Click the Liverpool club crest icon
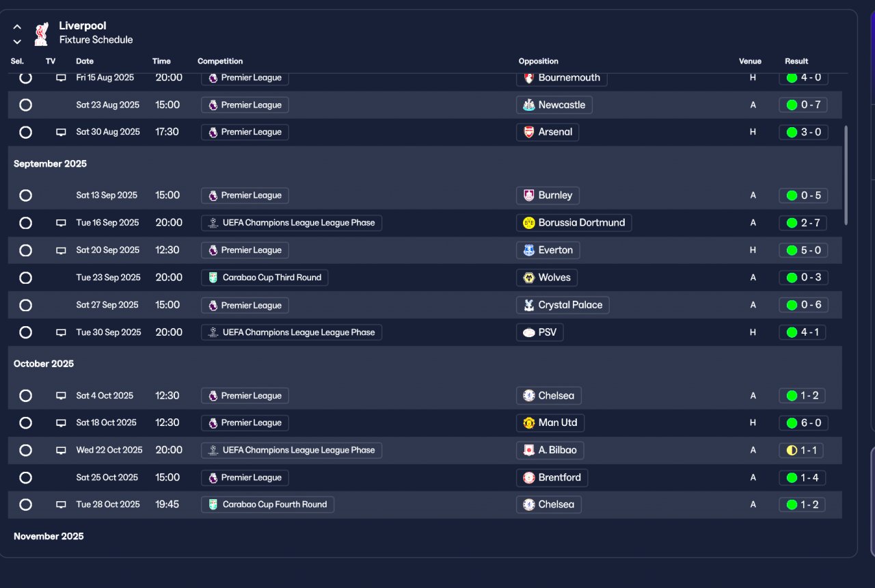This screenshot has height=588, width=875. (x=41, y=34)
